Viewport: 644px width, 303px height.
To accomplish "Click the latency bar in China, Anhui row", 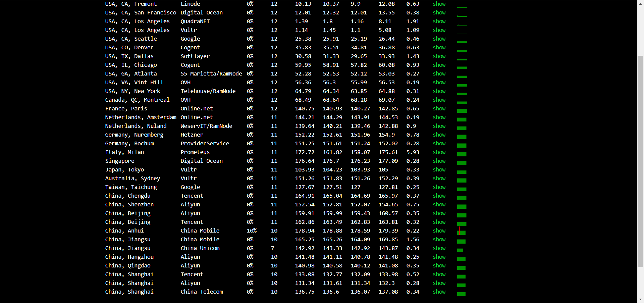I will point(462,231).
